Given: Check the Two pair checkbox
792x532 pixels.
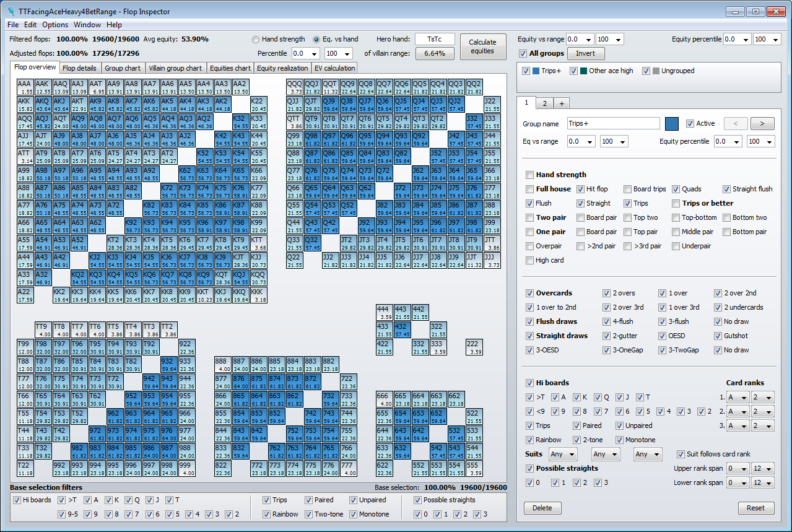Looking at the screenshot, I should coord(529,217).
